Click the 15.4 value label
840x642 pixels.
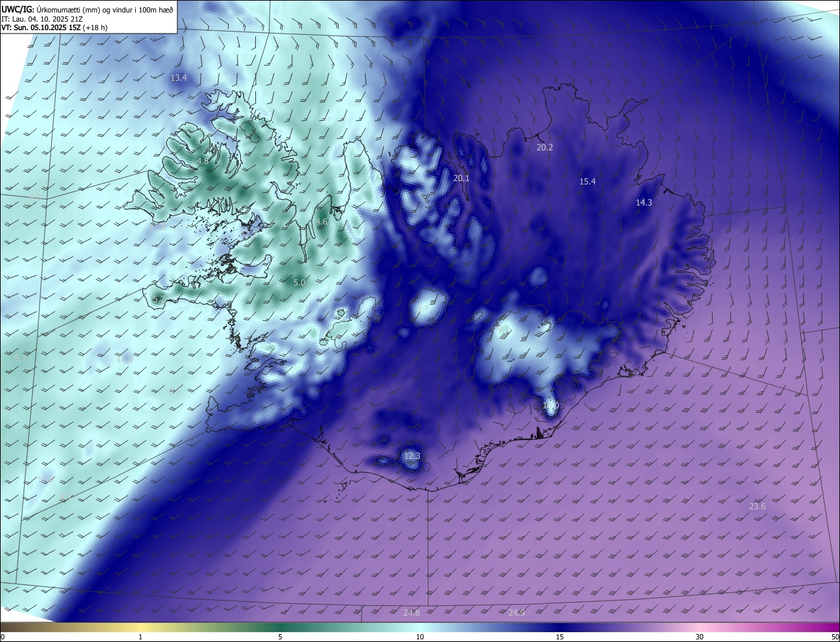coord(587,182)
